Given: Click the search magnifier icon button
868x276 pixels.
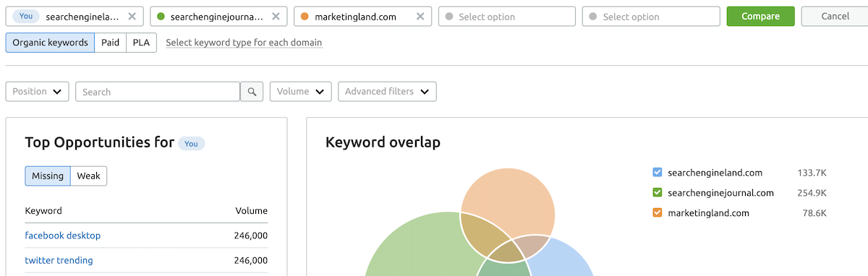Looking at the screenshot, I should click(252, 92).
